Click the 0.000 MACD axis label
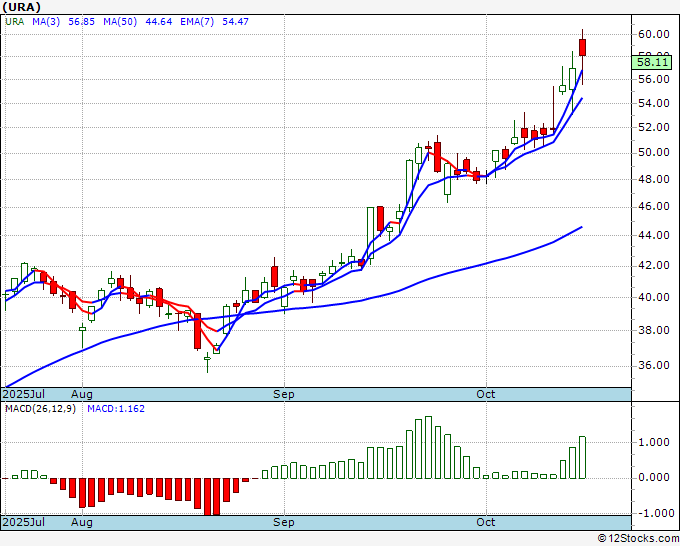The height and width of the screenshot is (546, 680). (654, 478)
